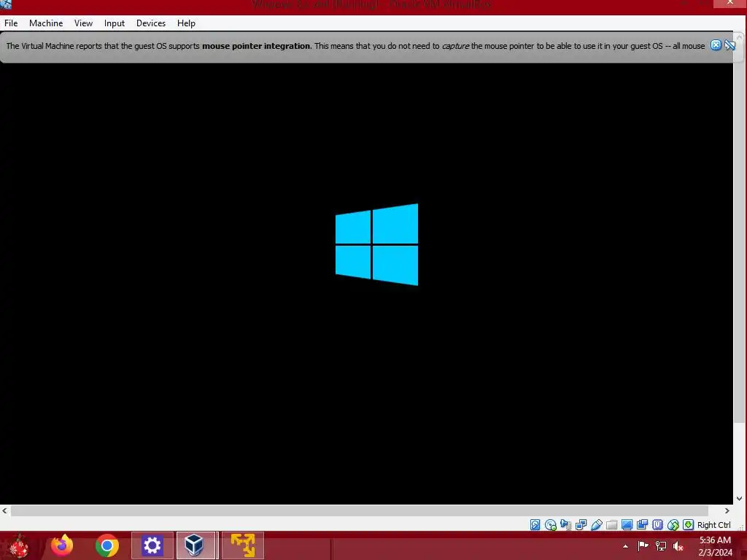Open the Help menu
This screenshot has height=560, width=747.
[x=186, y=23]
